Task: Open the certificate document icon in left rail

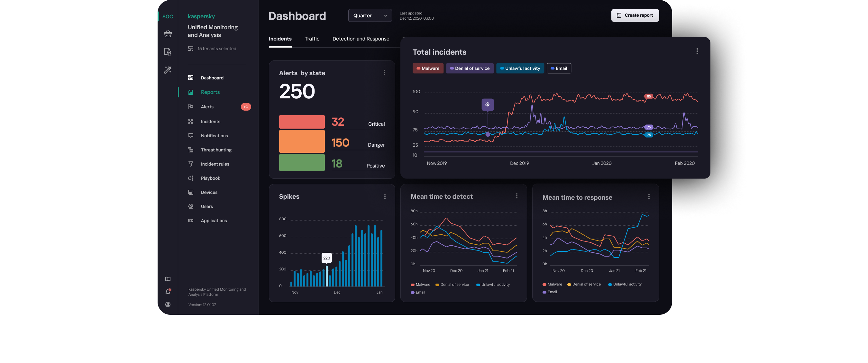Action: [x=168, y=51]
